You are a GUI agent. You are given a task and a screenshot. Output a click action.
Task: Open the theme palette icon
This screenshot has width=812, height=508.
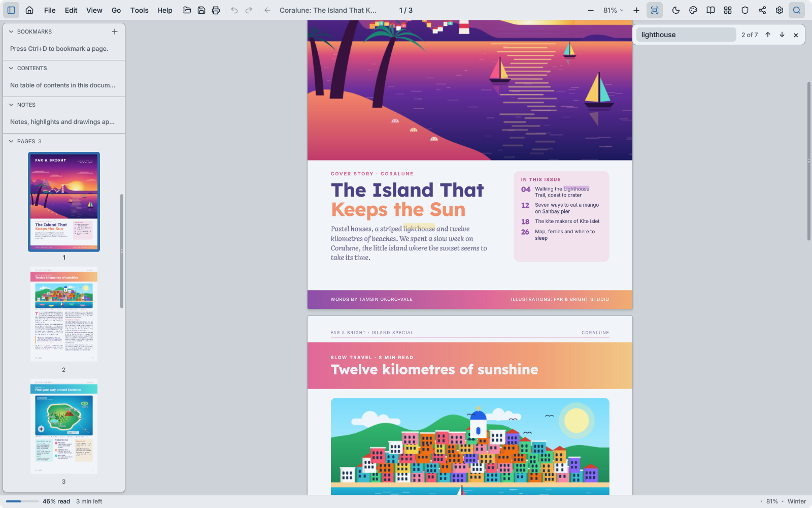[x=693, y=10]
